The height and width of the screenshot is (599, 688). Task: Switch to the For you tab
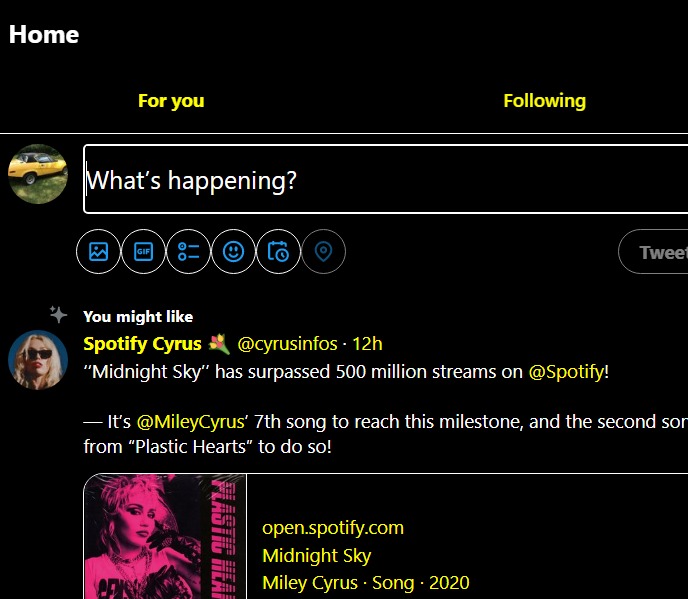(x=171, y=100)
